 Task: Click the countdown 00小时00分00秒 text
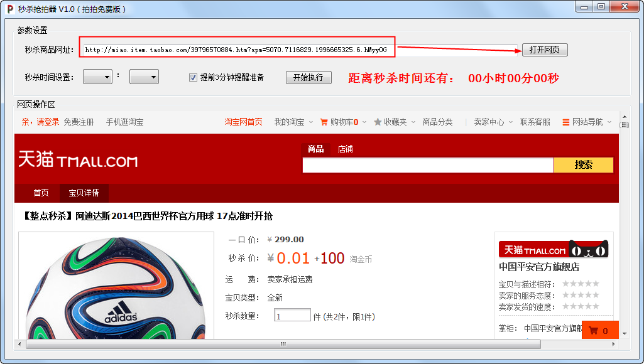(513, 78)
